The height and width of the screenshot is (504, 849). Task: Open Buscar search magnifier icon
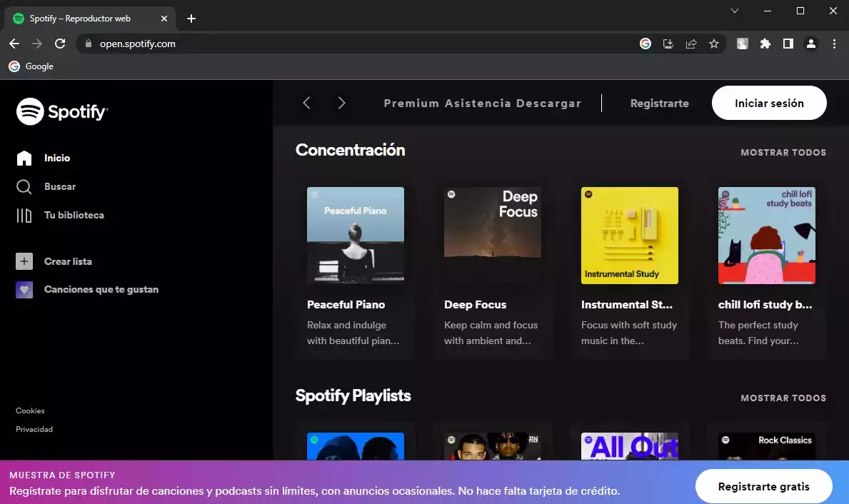24,187
